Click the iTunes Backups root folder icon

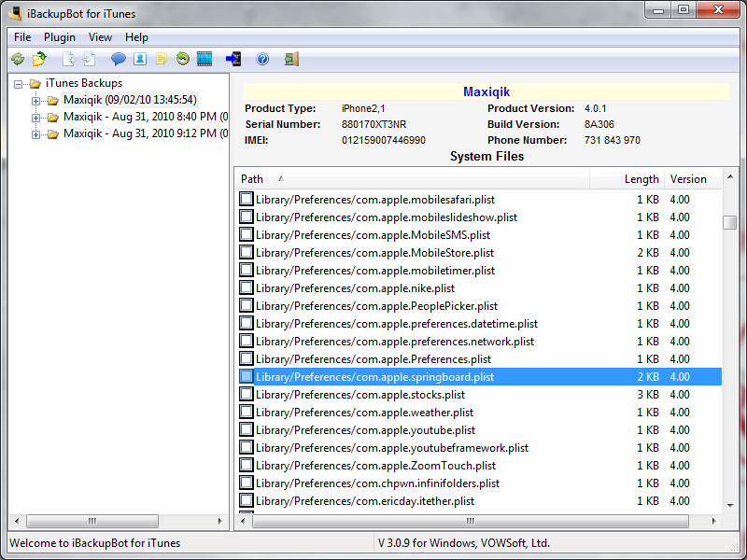(x=35, y=84)
